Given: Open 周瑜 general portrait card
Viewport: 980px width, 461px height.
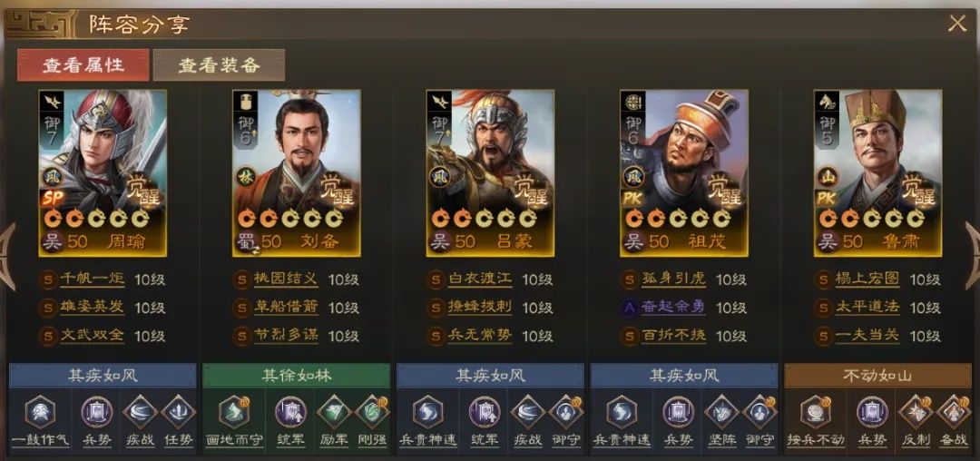Looking at the screenshot, I should tap(103, 173).
